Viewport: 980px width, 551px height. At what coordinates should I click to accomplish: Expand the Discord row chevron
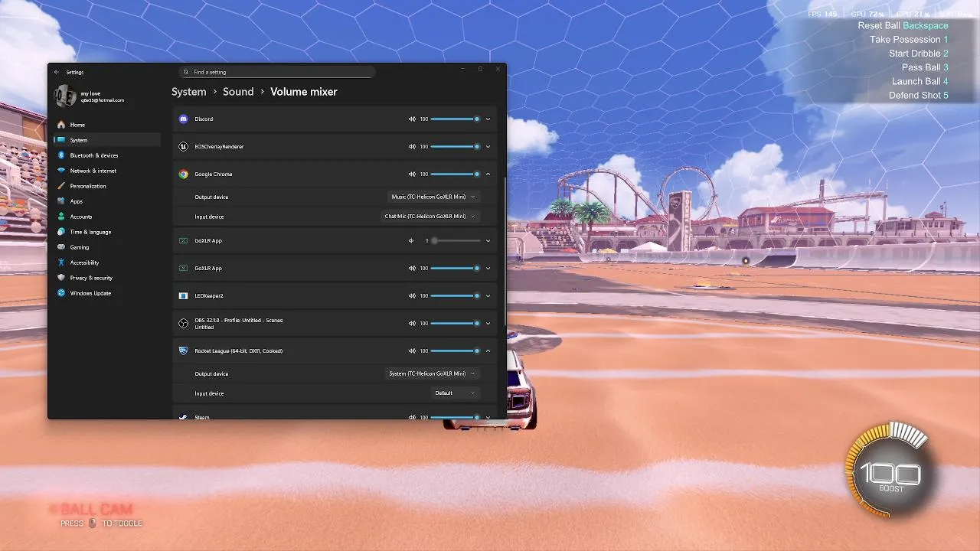[x=488, y=119]
